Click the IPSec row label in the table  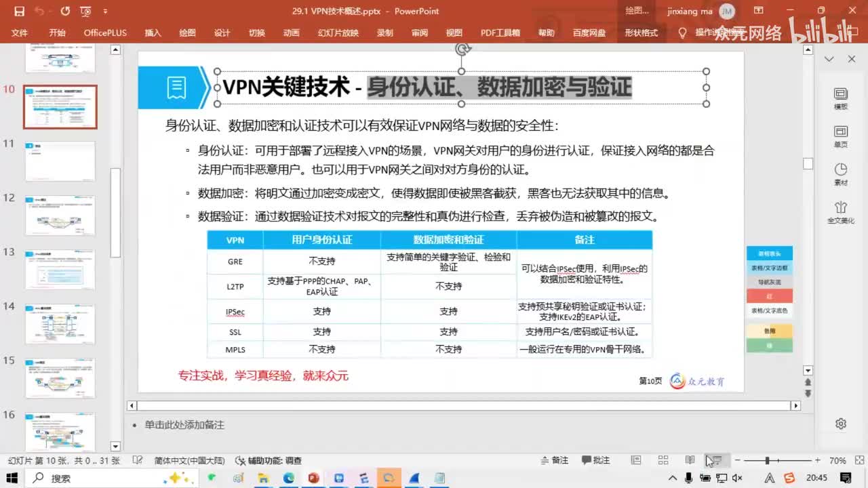tap(235, 311)
